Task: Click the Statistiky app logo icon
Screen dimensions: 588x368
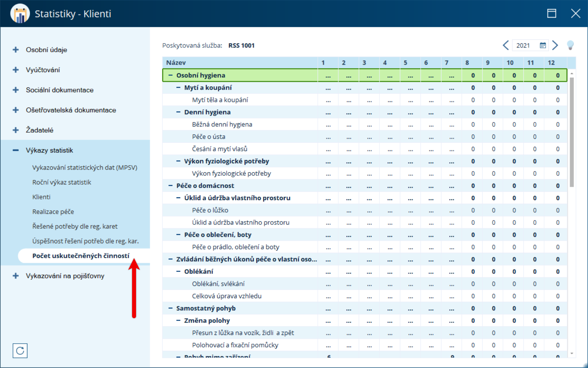Action: pyautogui.click(x=20, y=13)
